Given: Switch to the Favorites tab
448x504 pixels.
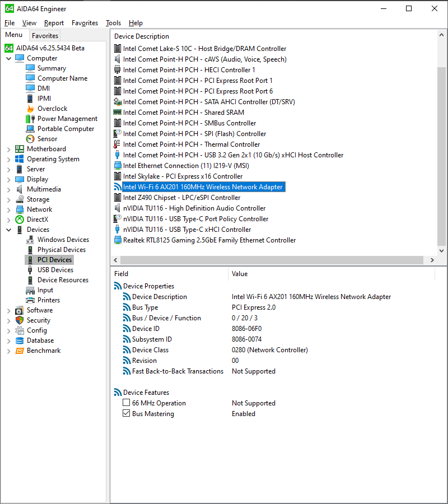Looking at the screenshot, I should click(x=45, y=36).
